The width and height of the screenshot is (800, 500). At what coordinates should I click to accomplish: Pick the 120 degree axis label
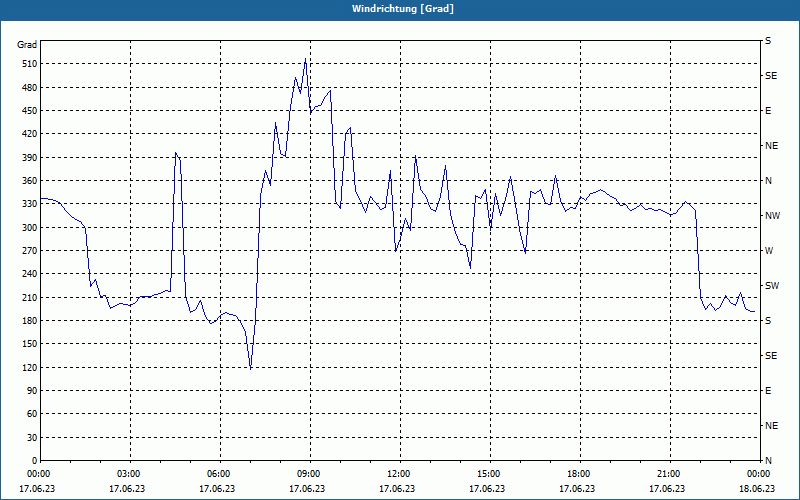tap(30, 367)
